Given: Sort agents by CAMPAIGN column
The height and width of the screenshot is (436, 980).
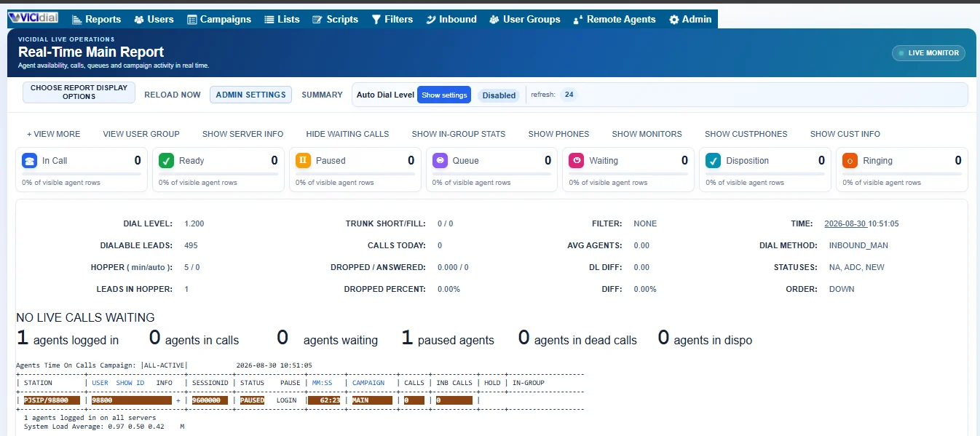Looking at the screenshot, I should pyautogui.click(x=368, y=382).
